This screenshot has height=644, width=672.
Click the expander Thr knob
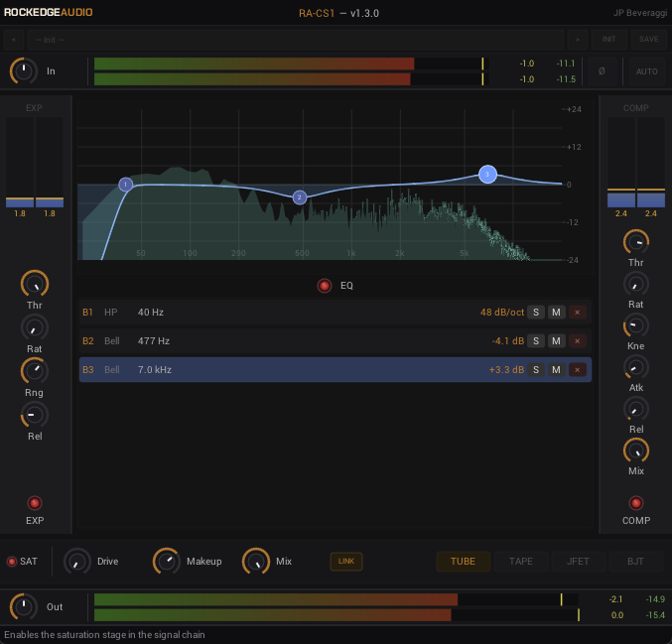(35, 284)
